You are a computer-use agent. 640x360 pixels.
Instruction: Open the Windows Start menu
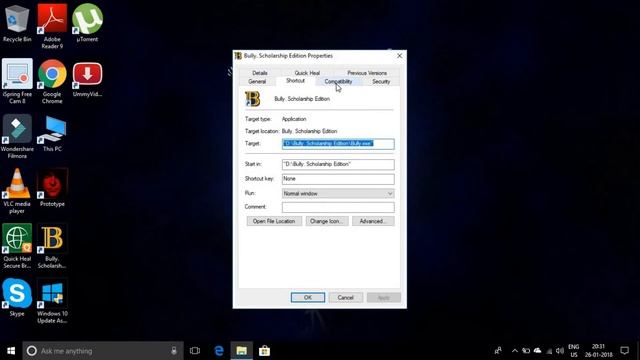(11, 351)
